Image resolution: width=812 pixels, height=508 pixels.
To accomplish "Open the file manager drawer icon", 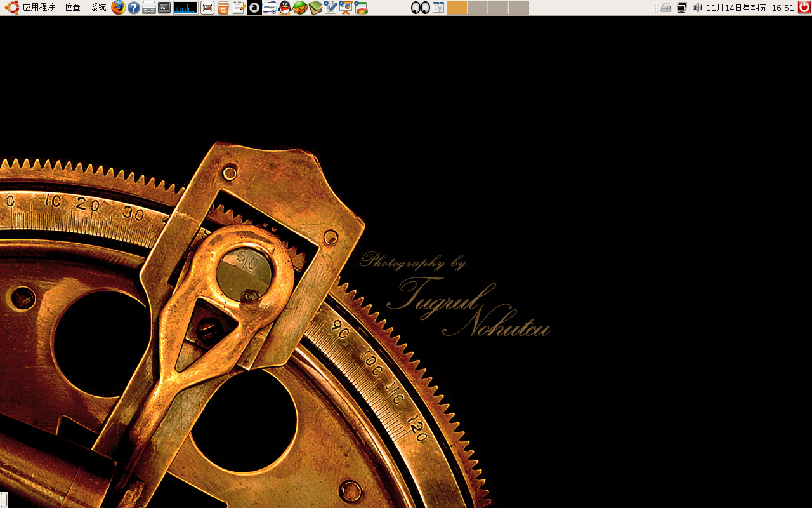I will (149, 8).
